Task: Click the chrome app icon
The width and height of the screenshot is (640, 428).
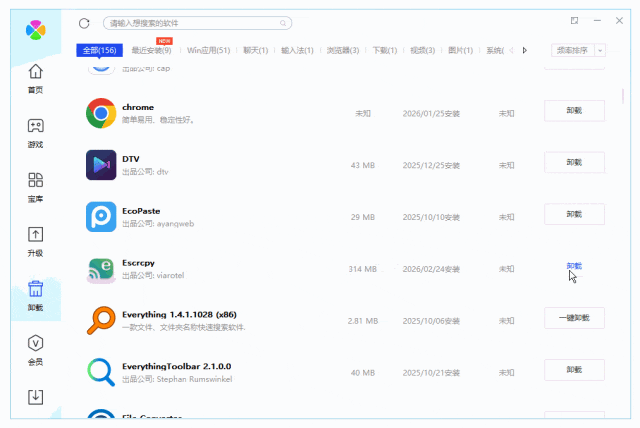Action: click(101, 113)
